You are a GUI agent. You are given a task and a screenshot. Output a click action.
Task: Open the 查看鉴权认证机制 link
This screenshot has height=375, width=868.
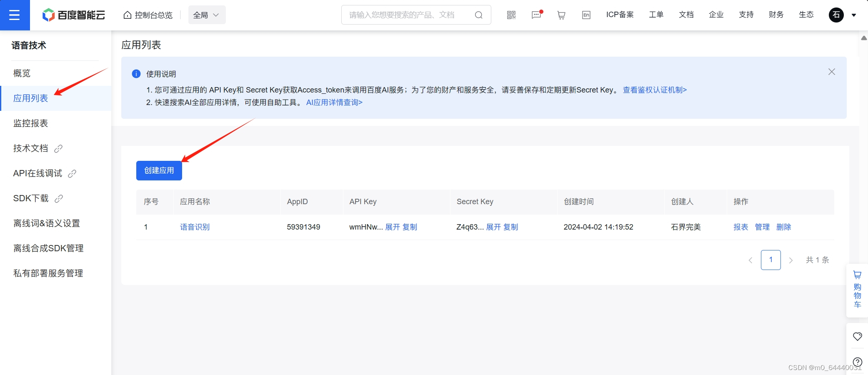655,90
